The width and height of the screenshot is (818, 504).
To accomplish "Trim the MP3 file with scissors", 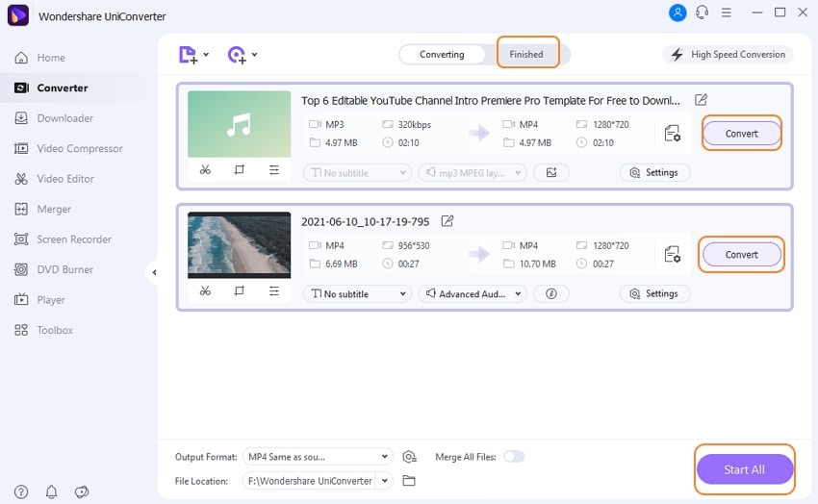I will click(205, 170).
